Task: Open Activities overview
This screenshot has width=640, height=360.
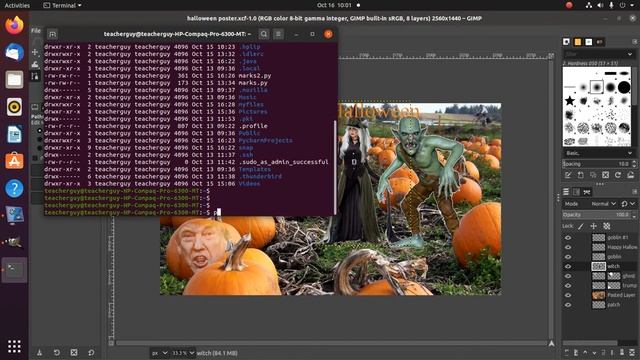Action: (x=17, y=5)
